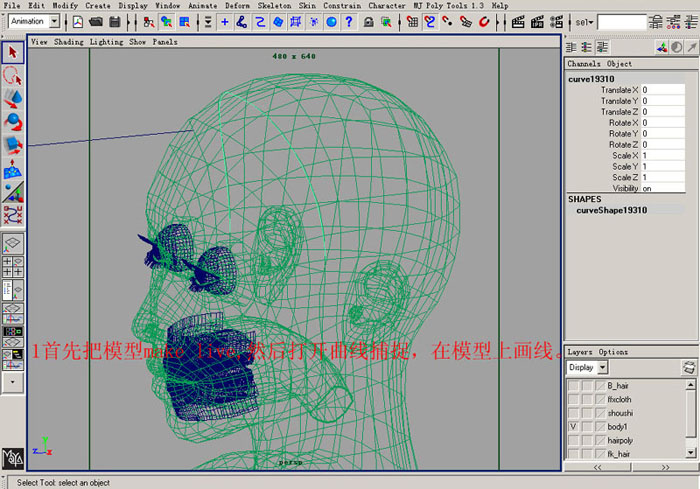Select the curveShape19310 shape entry
The image size is (700, 489).
pyautogui.click(x=611, y=210)
